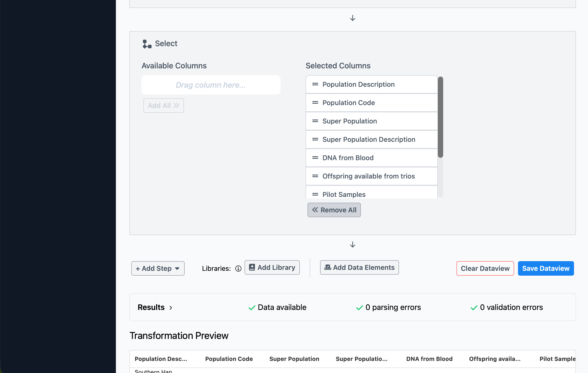Viewport: 588px width, 373px height.
Task: Click drag handle for Pilot Samples
Action: tap(315, 194)
